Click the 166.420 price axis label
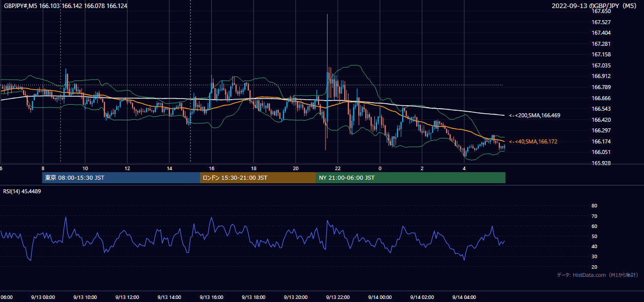The width and height of the screenshot is (644, 302). pyautogui.click(x=601, y=120)
